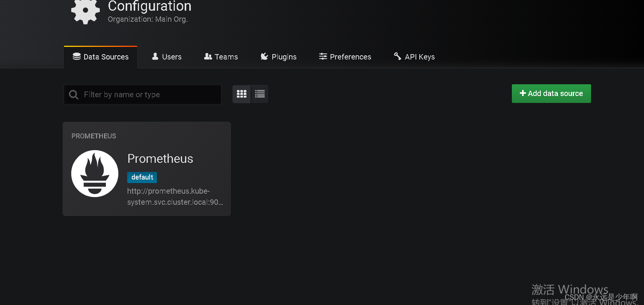The width and height of the screenshot is (644, 305).
Task: Click the PROMETHEUS type label
Action: [94, 136]
